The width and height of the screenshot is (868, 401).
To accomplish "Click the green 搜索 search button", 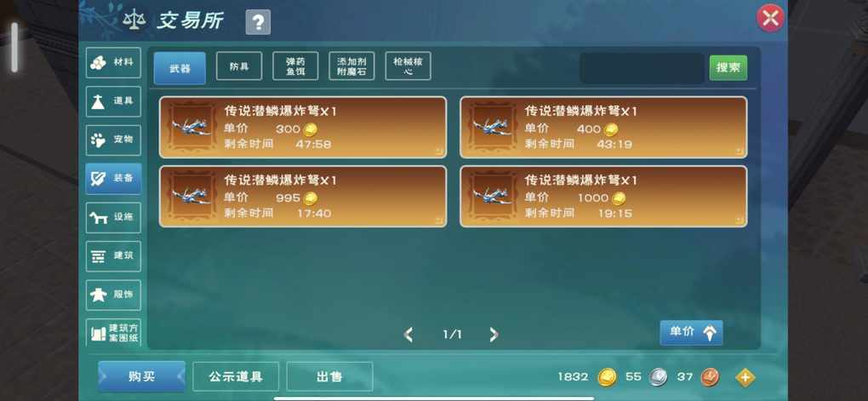I will click(x=728, y=67).
